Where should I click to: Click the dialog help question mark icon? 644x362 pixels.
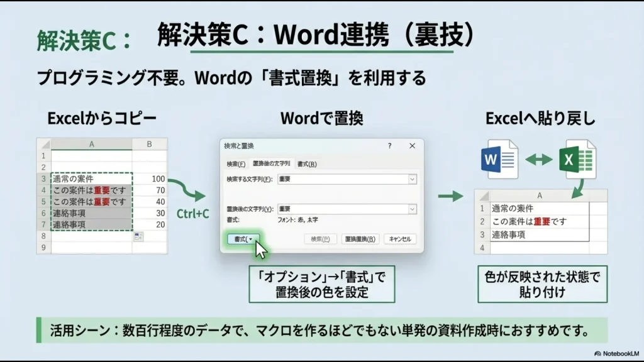pos(391,146)
